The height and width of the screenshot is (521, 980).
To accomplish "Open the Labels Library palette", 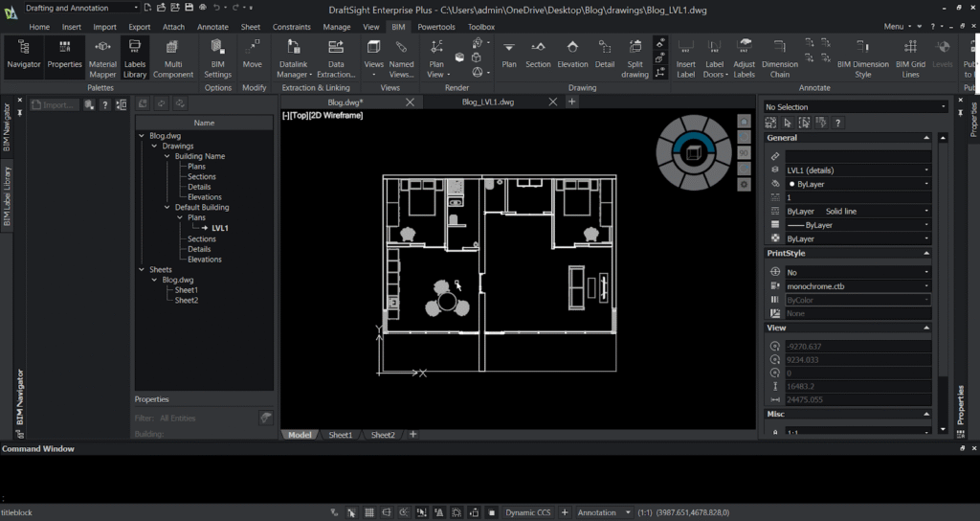I will point(135,54).
